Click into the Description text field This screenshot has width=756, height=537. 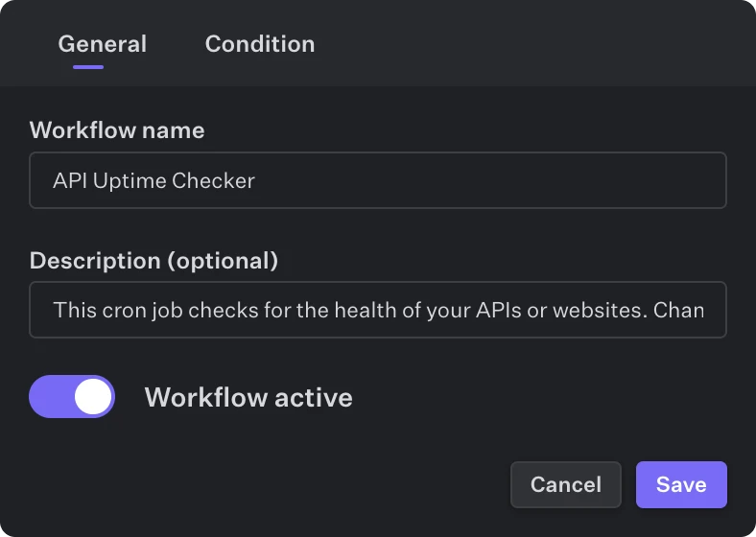click(x=378, y=310)
